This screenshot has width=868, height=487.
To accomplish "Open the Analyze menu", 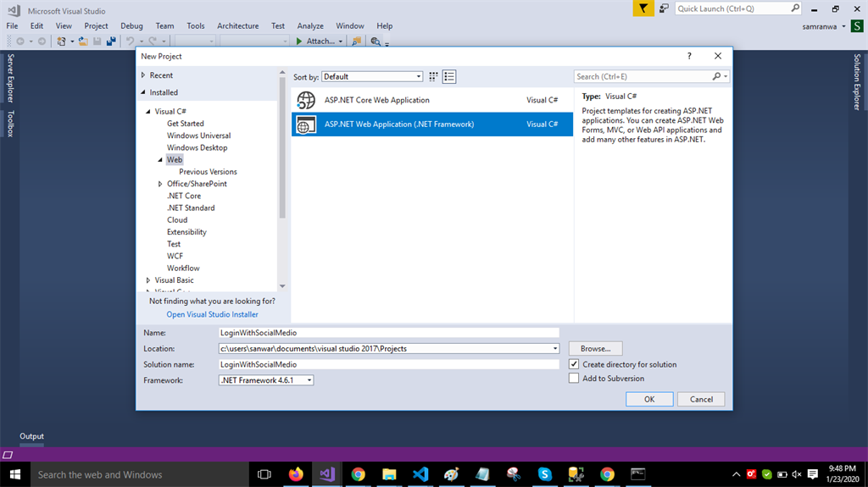I will [310, 26].
